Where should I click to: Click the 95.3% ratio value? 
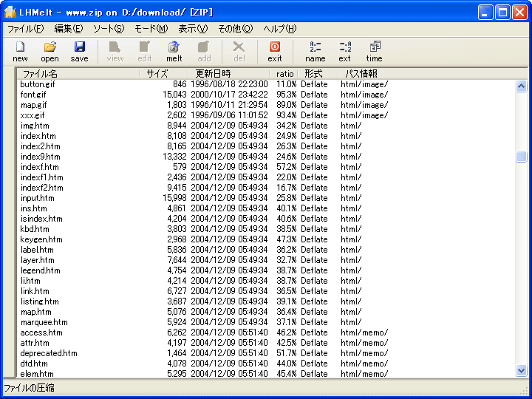click(286, 95)
